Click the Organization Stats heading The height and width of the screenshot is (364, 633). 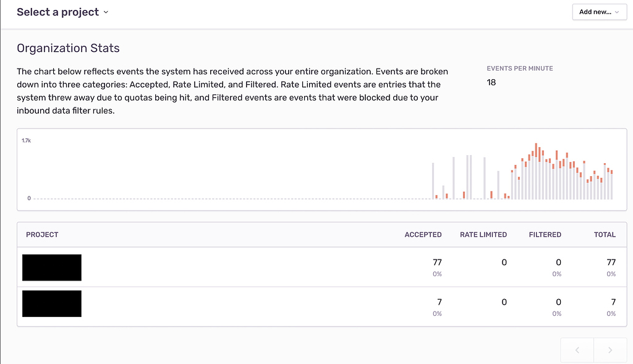click(x=68, y=48)
